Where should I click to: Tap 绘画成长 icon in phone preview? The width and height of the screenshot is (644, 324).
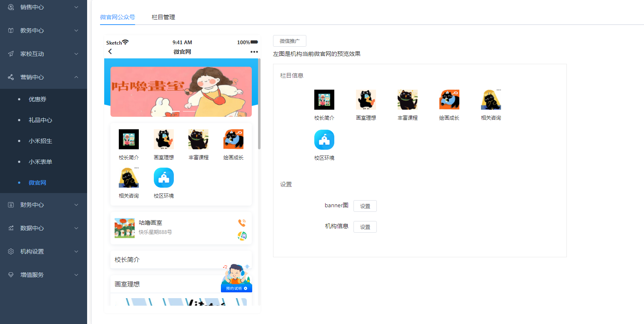click(x=233, y=139)
